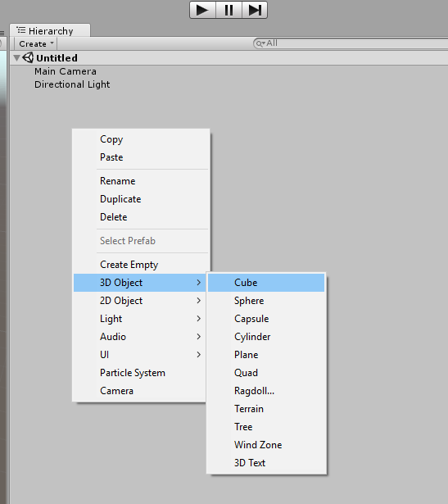
Task: Open the Create dropdown in Hierarchy
Action: (36, 43)
